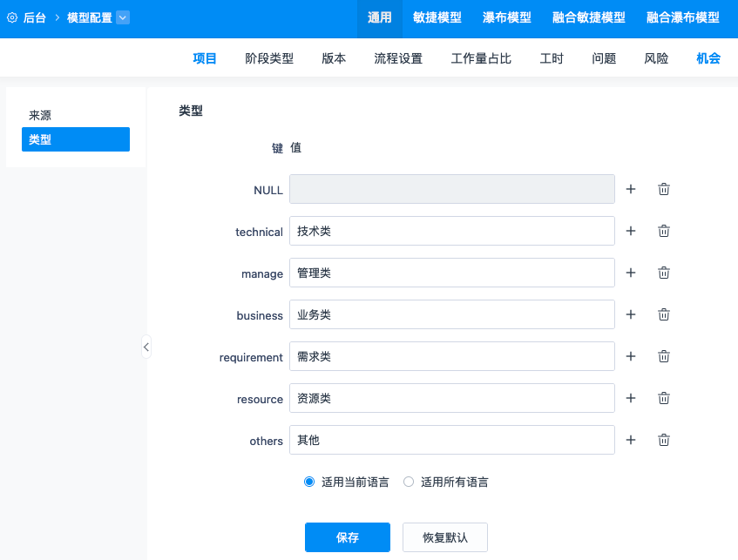738x560 pixels.
Task: Click the 技术类 value input field
Action: coord(451,231)
